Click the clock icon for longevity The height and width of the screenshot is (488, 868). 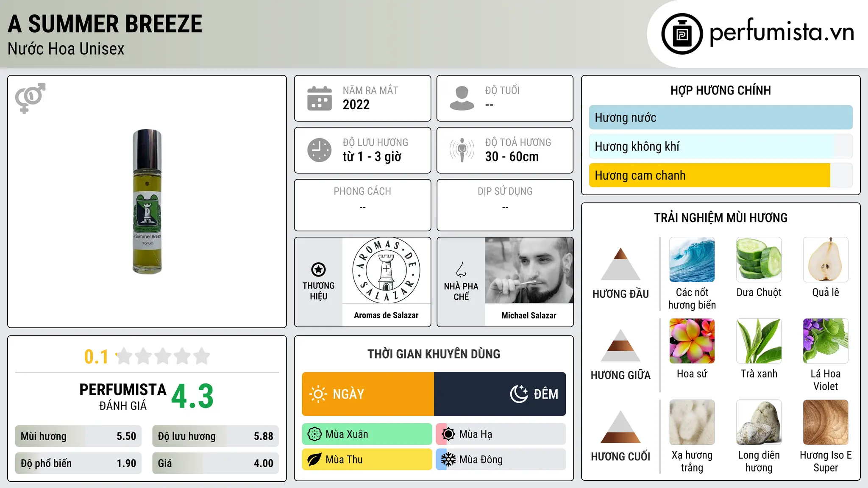[320, 150]
